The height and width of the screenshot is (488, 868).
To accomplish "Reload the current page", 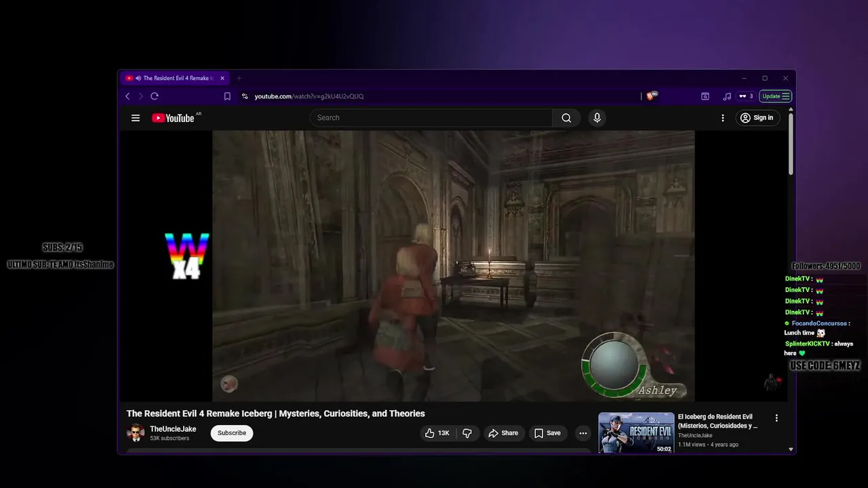I will (x=155, y=96).
